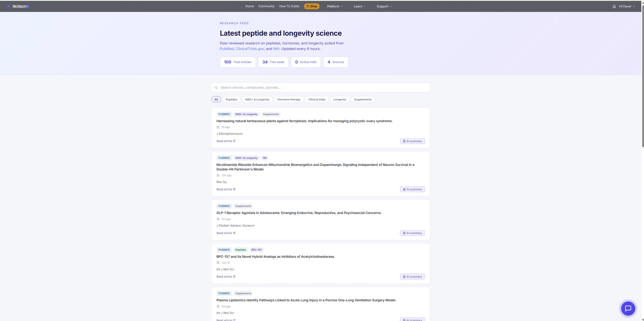644x321 pixels.
Task: Click the ferroptosis article title
Action: pos(304,121)
